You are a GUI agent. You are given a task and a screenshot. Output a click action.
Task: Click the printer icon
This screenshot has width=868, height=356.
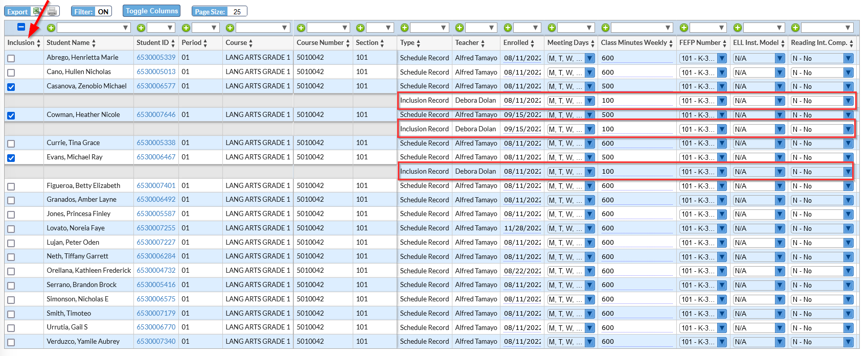(52, 11)
